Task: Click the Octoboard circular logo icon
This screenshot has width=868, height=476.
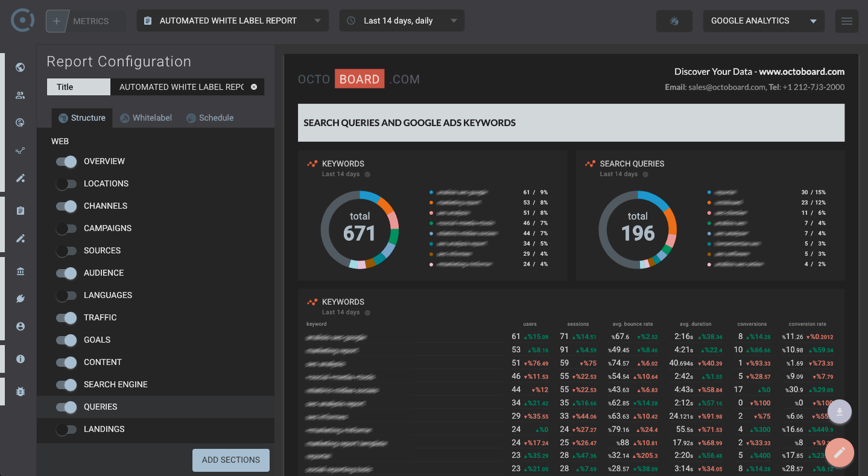Action: tap(23, 21)
